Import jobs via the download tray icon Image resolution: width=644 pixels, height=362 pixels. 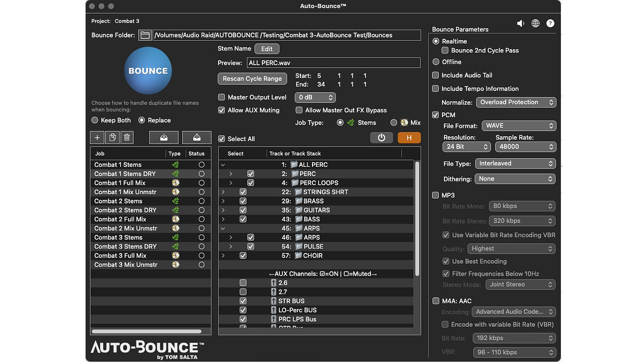click(164, 137)
